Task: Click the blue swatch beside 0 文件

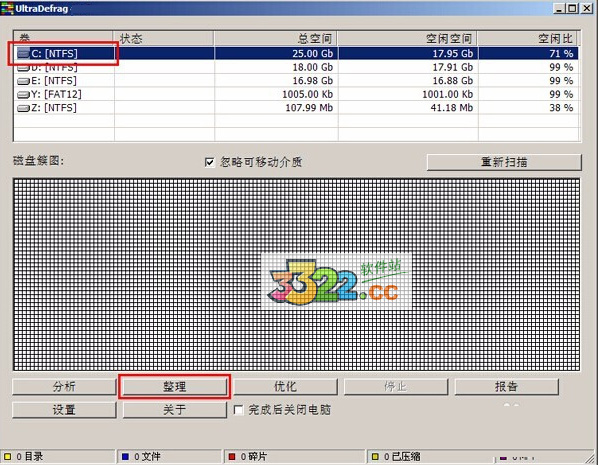Action: [125, 457]
